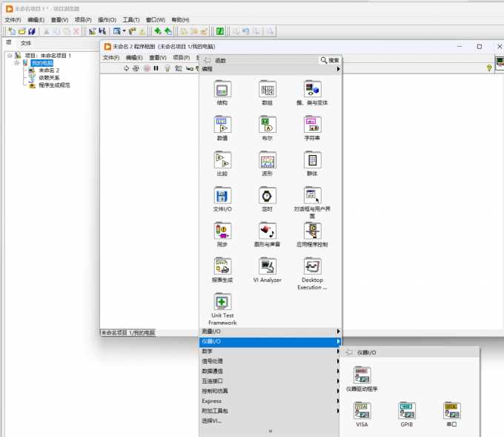Expand the 互连接口 category
Screen dimensions: 504x437
point(270,381)
